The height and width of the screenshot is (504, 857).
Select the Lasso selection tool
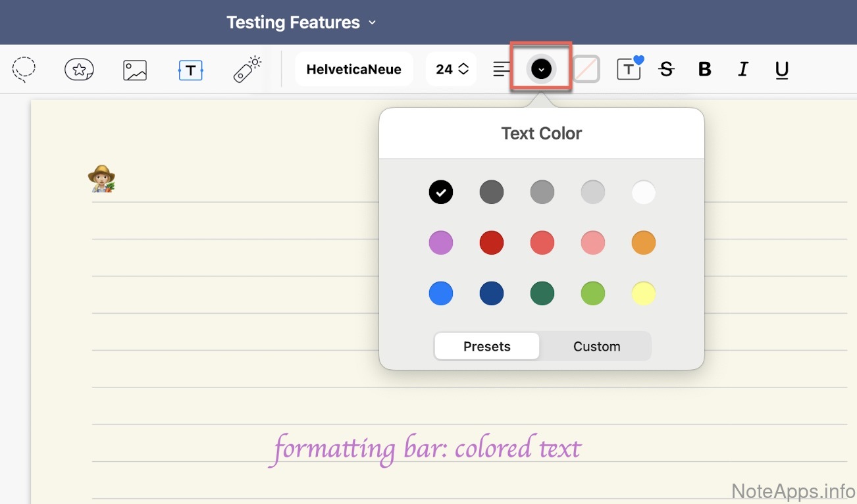pyautogui.click(x=24, y=69)
